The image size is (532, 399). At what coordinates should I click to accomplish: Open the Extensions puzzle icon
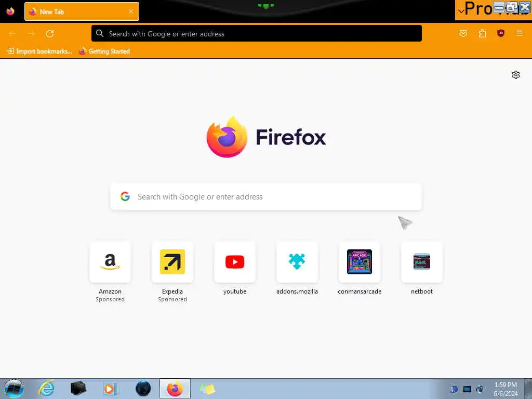(482, 33)
